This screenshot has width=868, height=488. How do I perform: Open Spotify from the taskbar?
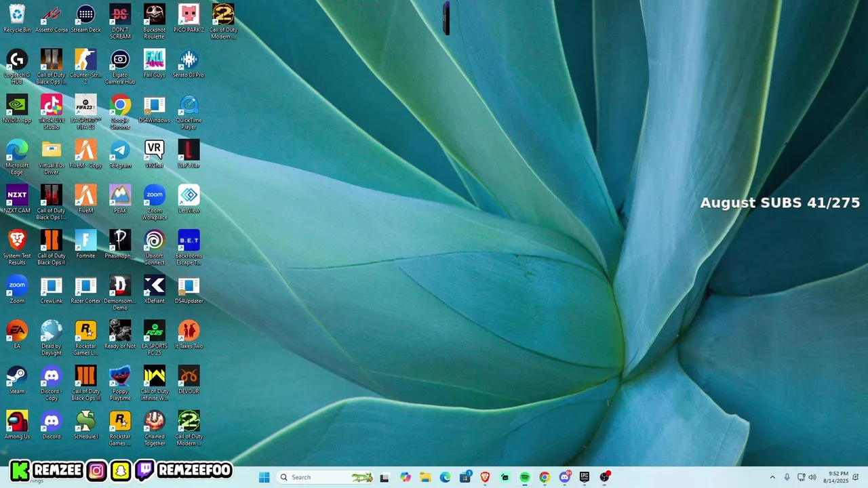(524, 477)
